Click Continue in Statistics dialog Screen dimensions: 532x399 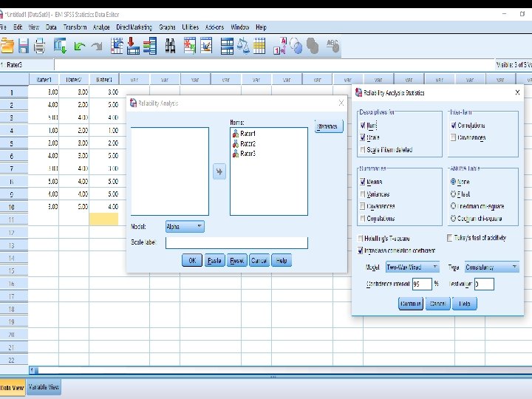tap(411, 304)
